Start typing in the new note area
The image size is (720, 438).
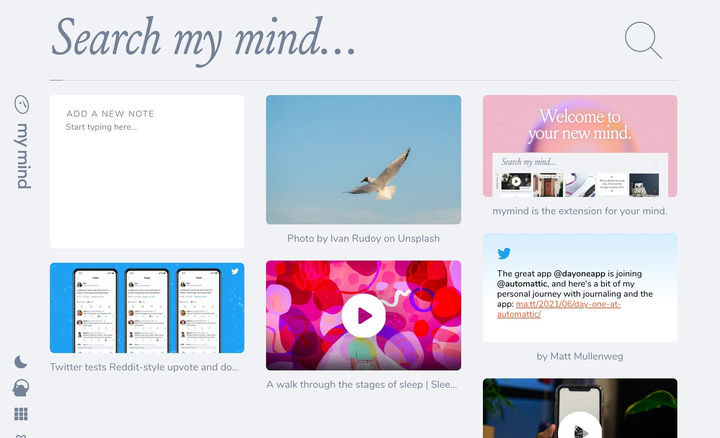coord(147,172)
